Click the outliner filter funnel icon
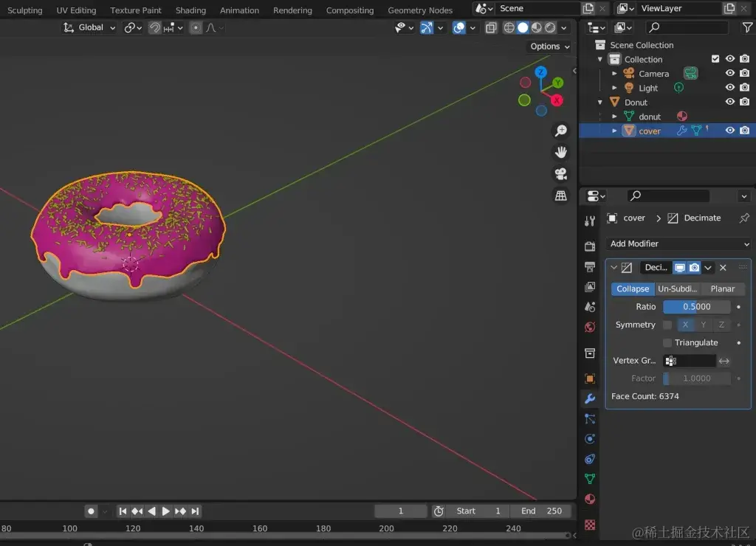The height and width of the screenshot is (546, 756). (x=746, y=27)
